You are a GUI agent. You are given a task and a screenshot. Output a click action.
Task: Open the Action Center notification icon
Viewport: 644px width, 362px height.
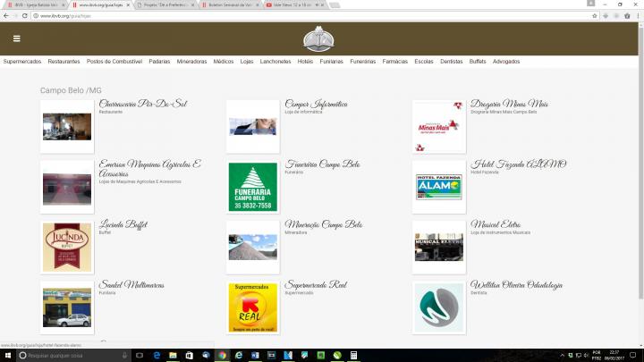[633, 356]
